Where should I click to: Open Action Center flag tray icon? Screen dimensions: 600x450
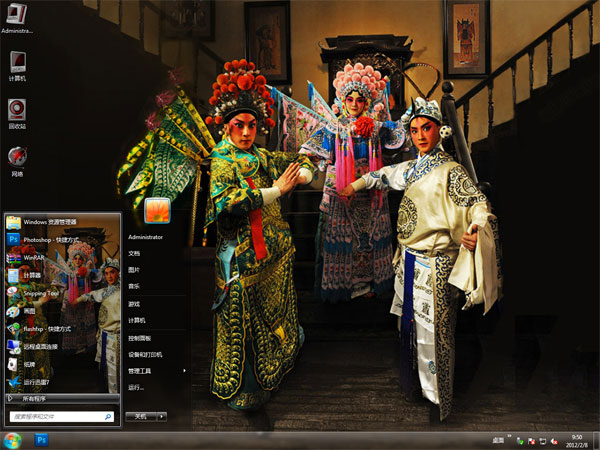pyautogui.click(x=531, y=441)
